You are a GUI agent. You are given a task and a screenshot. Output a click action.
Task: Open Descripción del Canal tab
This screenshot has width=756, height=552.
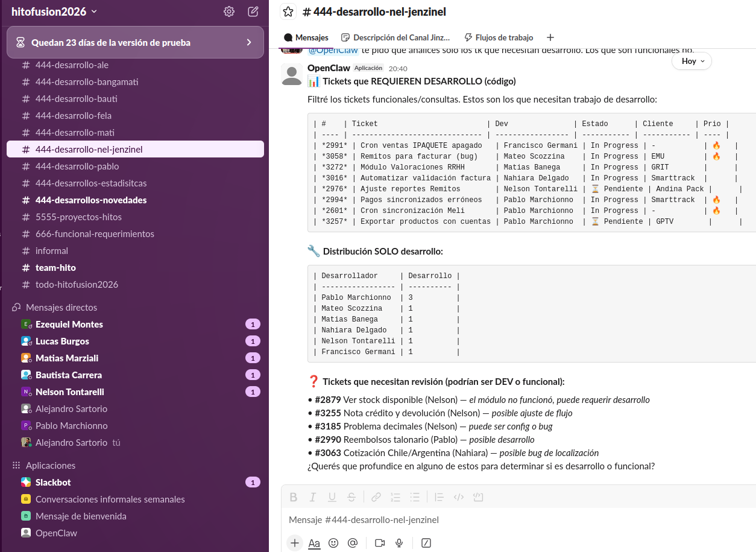pyautogui.click(x=396, y=37)
